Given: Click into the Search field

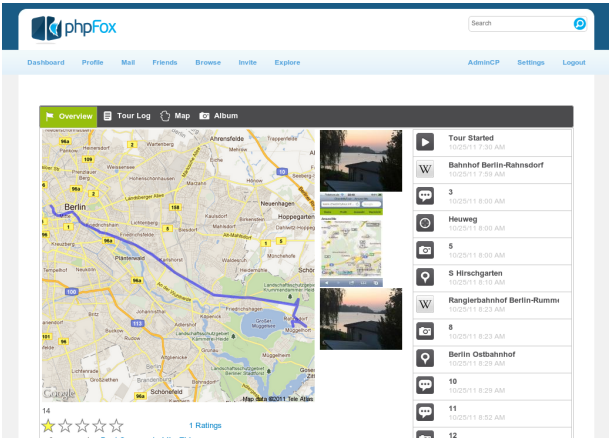Looking at the screenshot, I should (x=521, y=23).
